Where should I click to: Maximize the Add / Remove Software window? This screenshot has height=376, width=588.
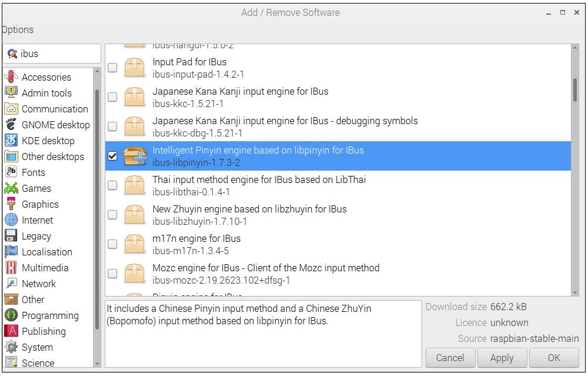(x=563, y=12)
